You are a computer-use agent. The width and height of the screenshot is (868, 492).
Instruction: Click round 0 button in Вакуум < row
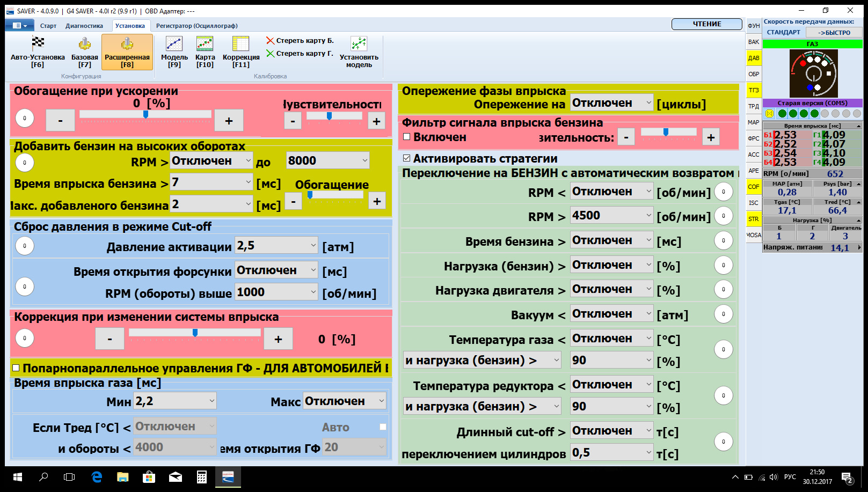coord(724,314)
